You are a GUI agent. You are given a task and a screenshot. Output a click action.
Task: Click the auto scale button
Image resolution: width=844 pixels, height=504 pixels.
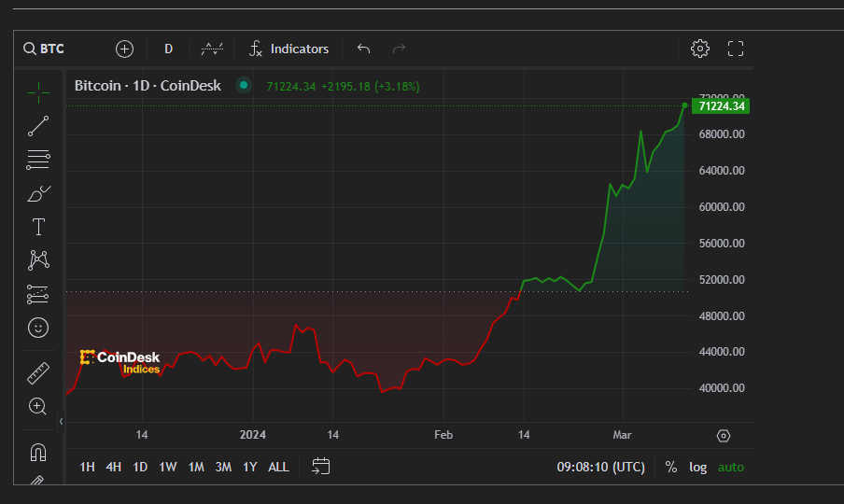(731, 467)
